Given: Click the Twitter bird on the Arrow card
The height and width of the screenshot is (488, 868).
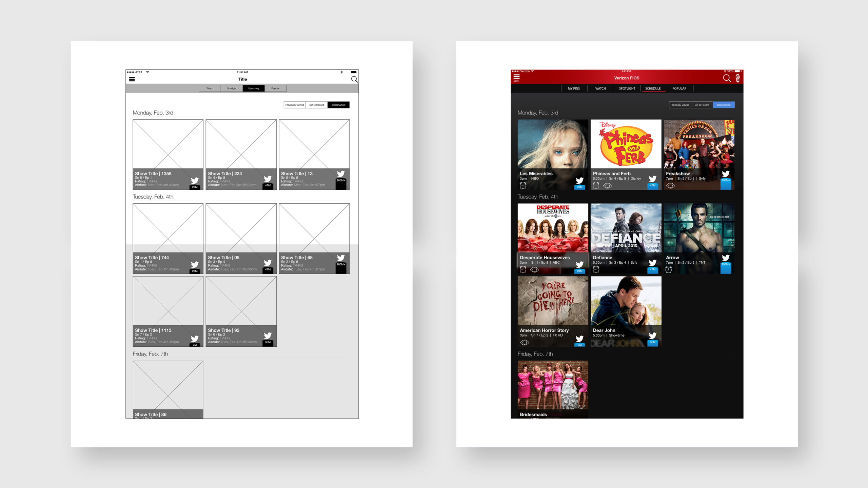Looking at the screenshot, I should click(726, 258).
